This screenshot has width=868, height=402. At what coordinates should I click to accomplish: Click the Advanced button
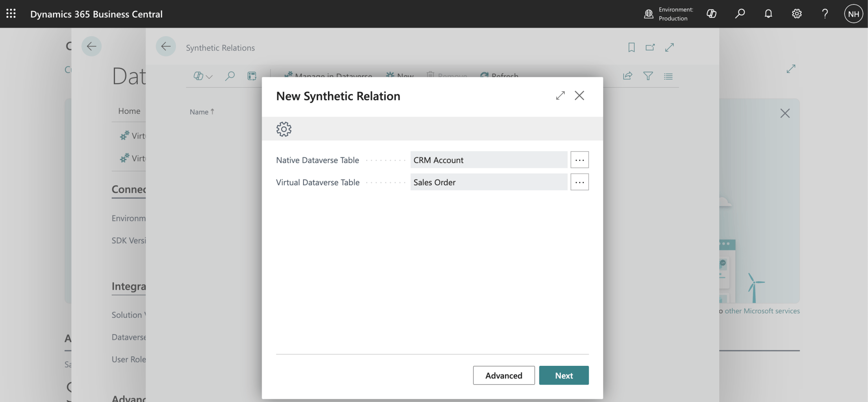click(503, 376)
